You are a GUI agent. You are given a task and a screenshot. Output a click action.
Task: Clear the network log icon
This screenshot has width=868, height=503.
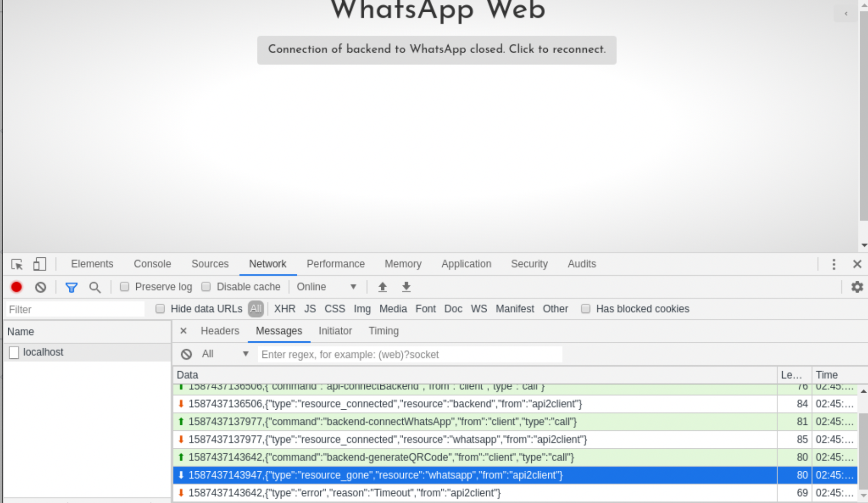click(x=41, y=287)
